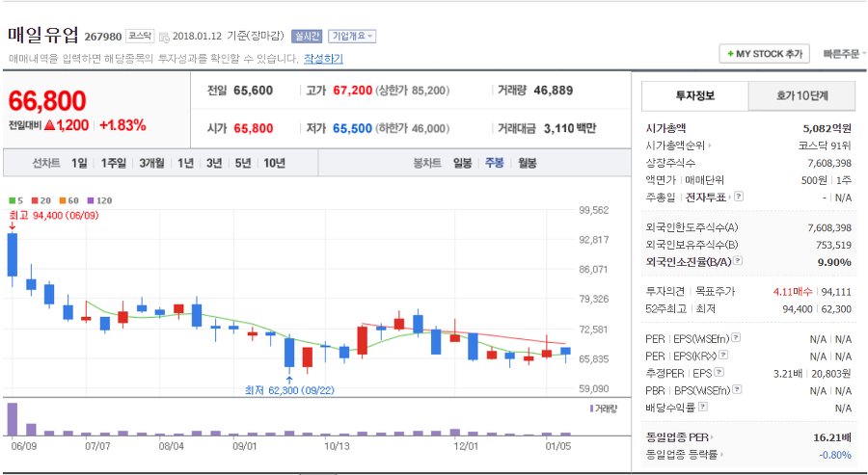This screenshot has height=475, width=868.
Task: Click the 저가 value 65,500
Action: pos(352,128)
